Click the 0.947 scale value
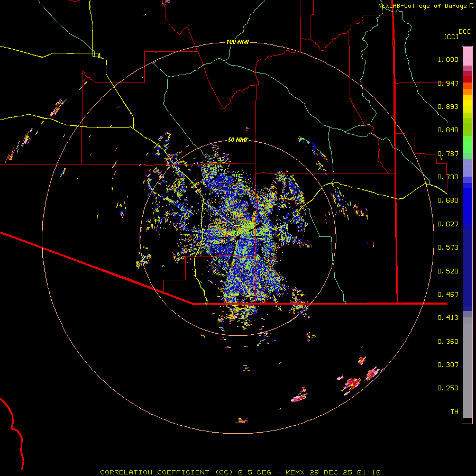476x476 pixels. tap(448, 83)
